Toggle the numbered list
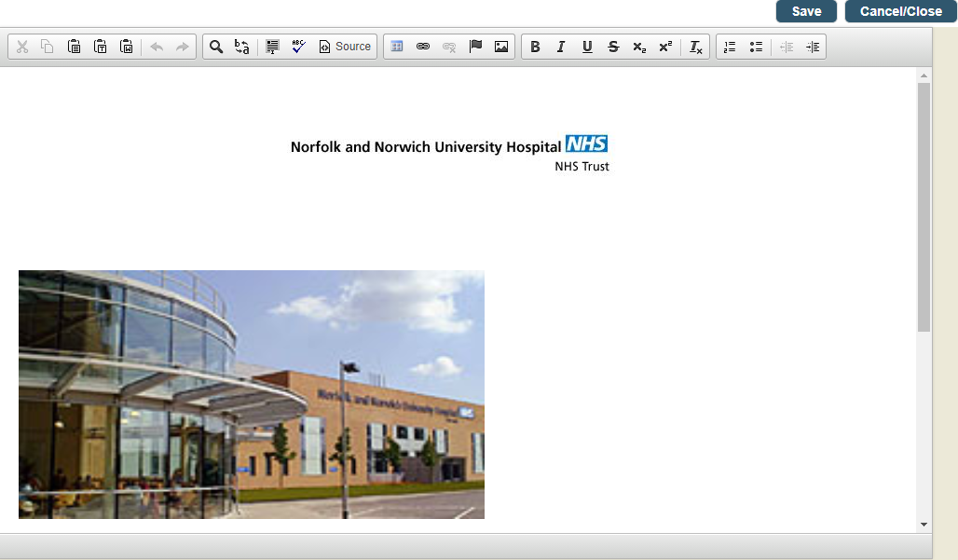 (x=731, y=47)
